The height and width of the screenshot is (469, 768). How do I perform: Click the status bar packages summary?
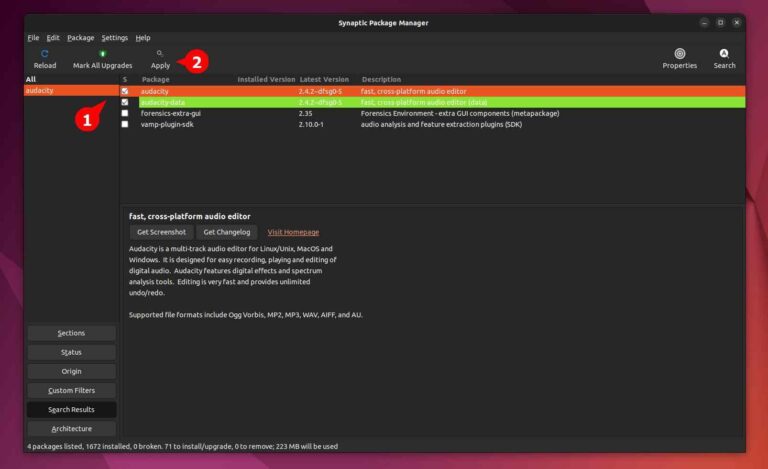tap(182, 446)
